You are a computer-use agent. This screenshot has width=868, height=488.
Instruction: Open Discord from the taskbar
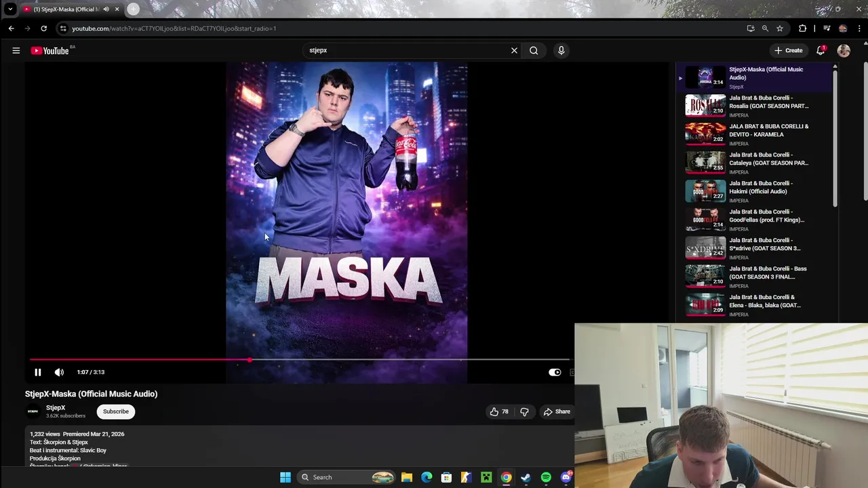[x=566, y=477]
